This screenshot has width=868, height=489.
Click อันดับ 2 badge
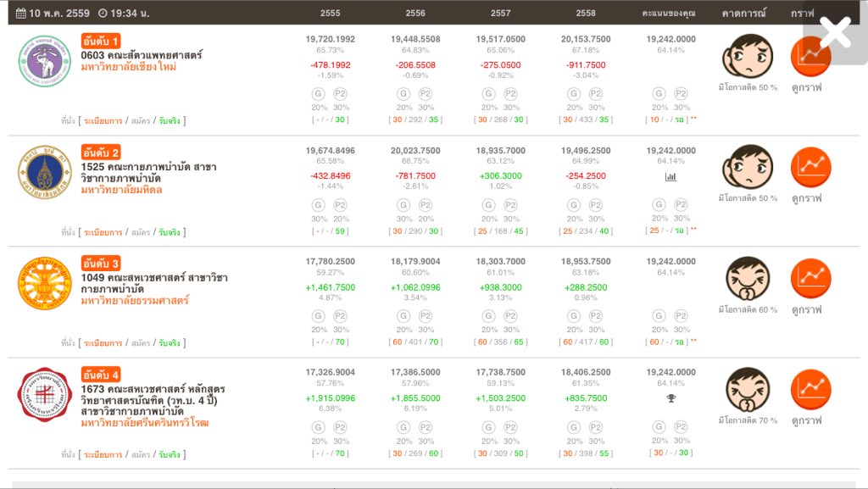[x=101, y=152]
